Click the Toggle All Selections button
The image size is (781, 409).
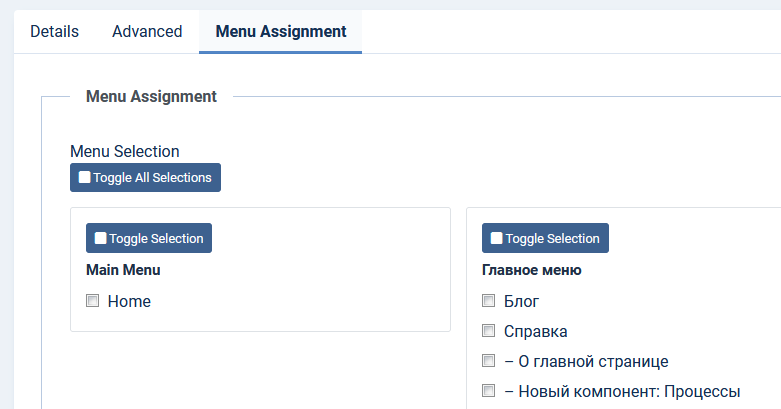[145, 177]
